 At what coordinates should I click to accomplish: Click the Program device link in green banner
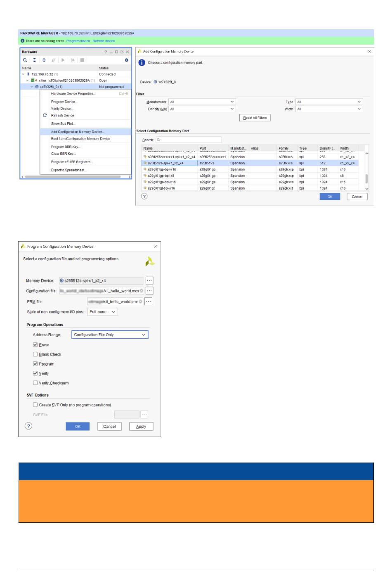(78, 41)
